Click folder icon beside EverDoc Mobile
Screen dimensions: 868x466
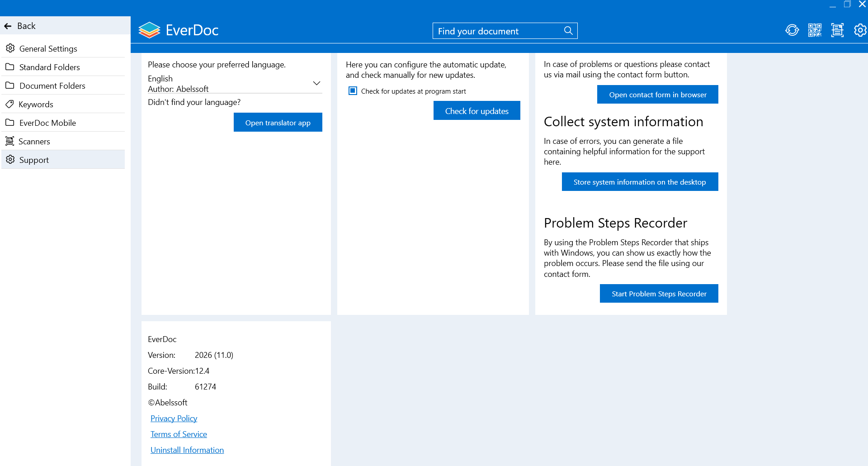(10, 123)
